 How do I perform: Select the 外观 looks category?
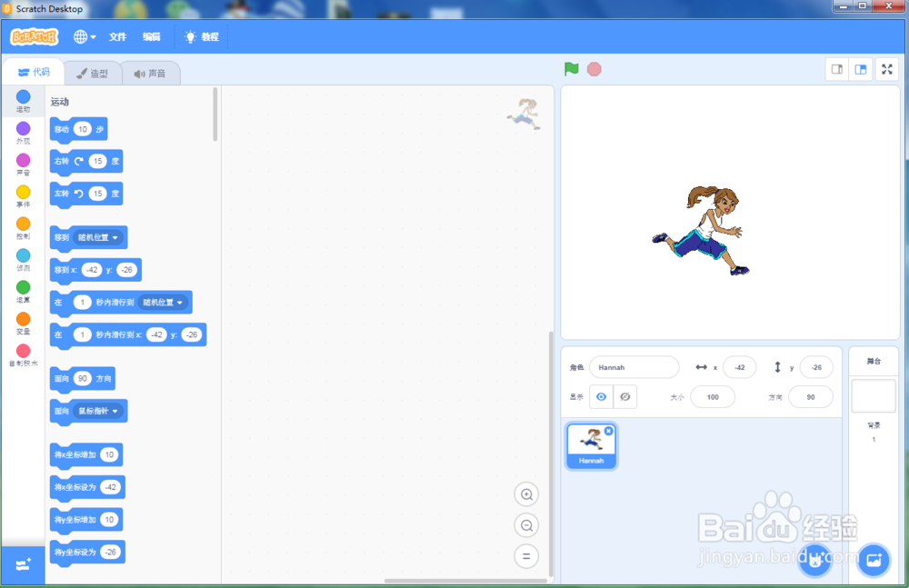pos(24,133)
